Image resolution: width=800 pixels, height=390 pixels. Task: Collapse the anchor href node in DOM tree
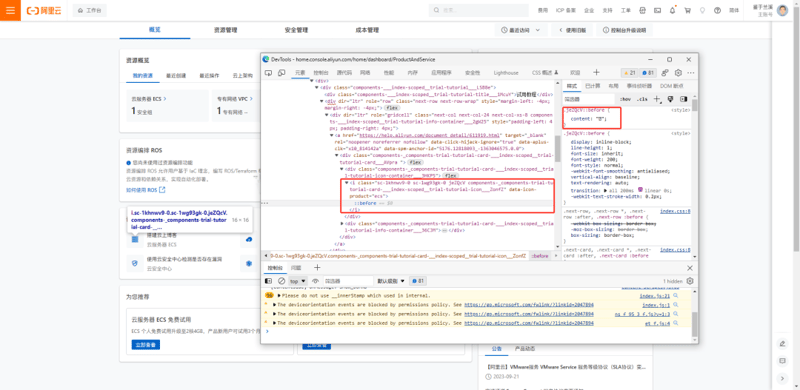(332, 135)
